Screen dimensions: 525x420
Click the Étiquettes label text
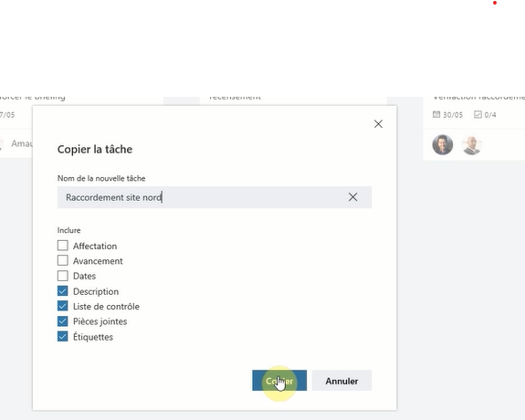click(x=93, y=337)
